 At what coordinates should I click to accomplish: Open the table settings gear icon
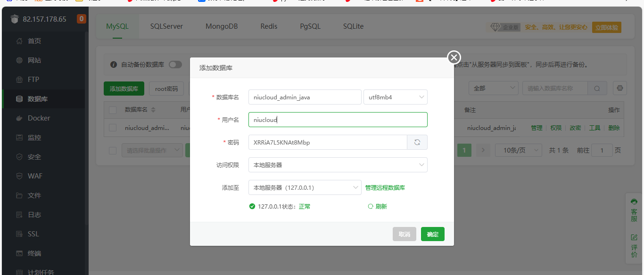click(620, 88)
